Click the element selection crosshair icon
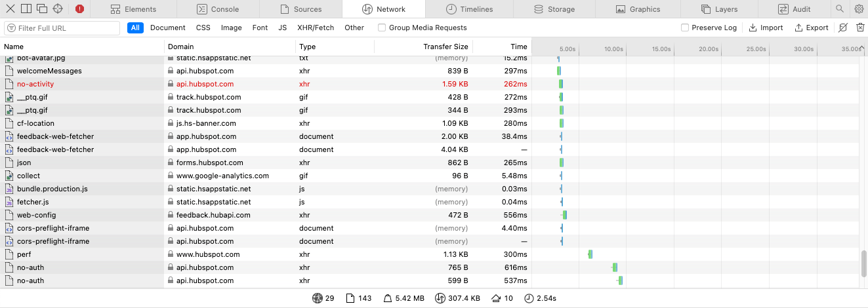The height and width of the screenshot is (308, 868). point(58,9)
